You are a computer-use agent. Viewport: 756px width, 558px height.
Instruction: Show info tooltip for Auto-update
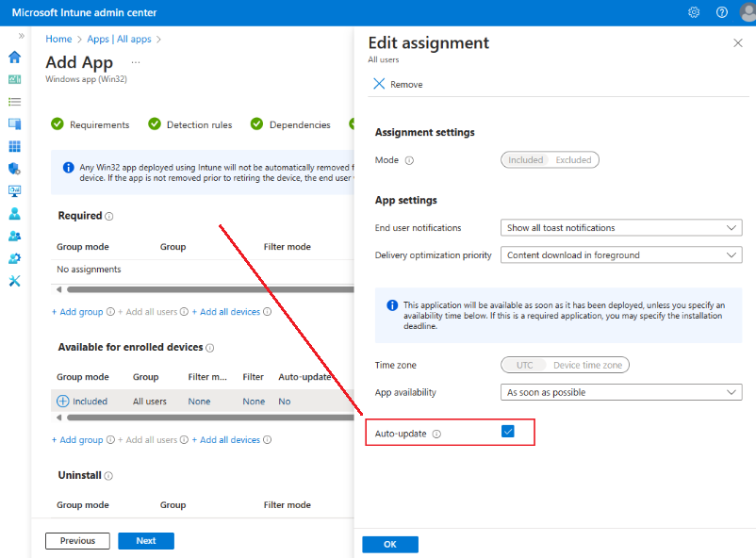click(x=436, y=435)
